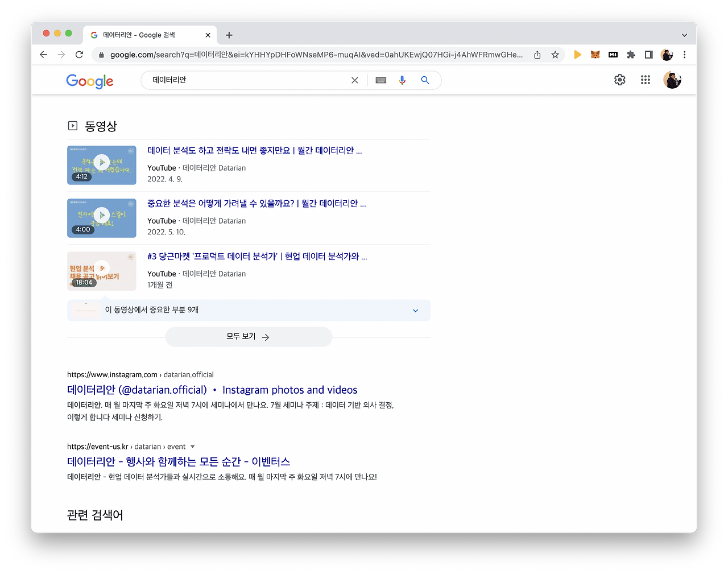The width and height of the screenshot is (728, 574).
Task: Open the MetaMask fox extension
Action: 595,55
